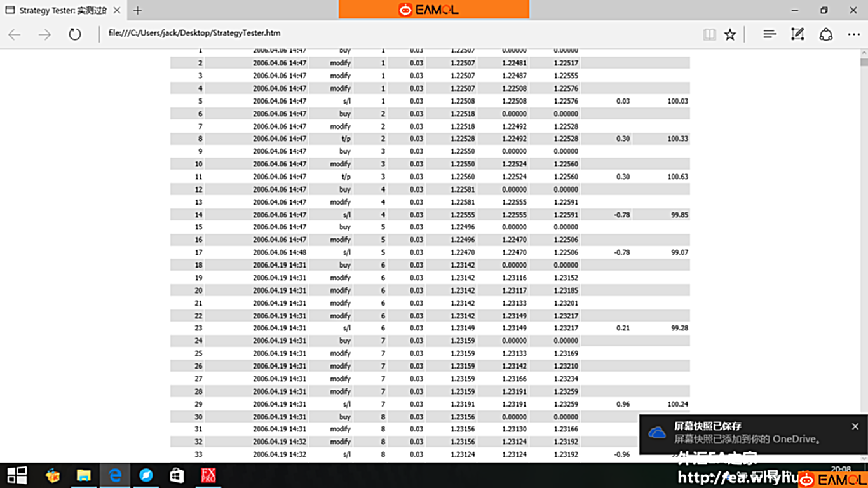
Task: Click the OneDrive cloud icon in notification
Action: click(x=656, y=433)
